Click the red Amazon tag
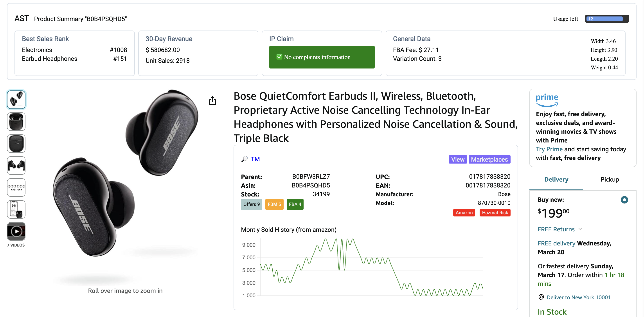The width and height of the screenshot is (644, 317). (464, 213)
